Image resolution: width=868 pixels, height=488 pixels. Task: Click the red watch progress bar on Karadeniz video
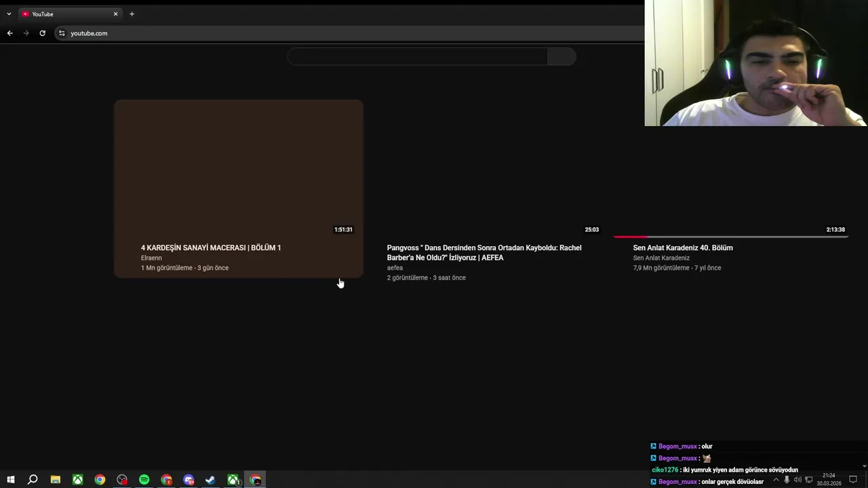pyautogui.click(x=630, y=237)
